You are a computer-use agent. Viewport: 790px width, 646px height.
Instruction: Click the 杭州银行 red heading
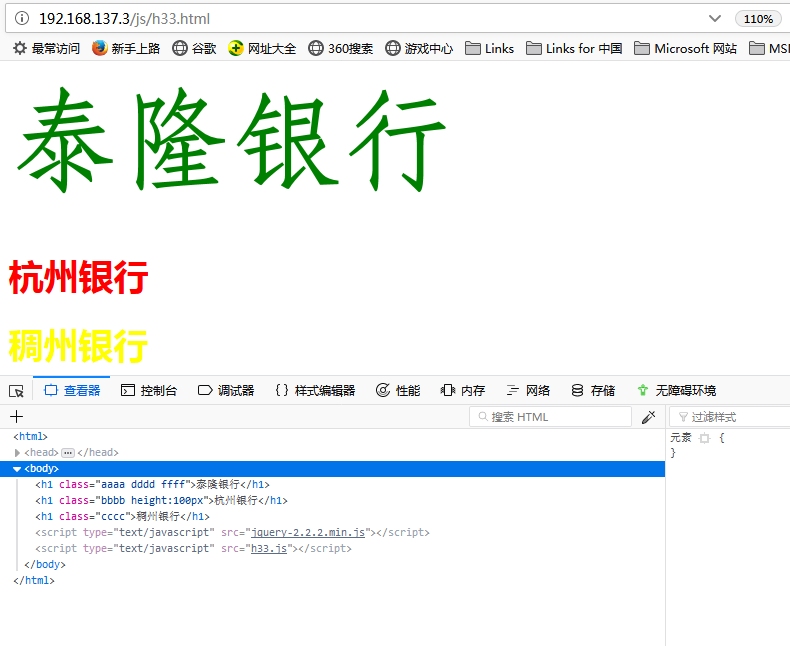click(79, 277)
